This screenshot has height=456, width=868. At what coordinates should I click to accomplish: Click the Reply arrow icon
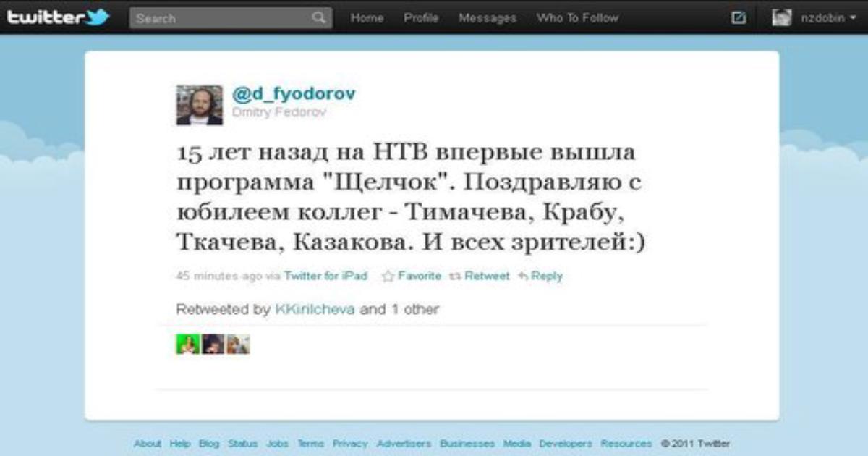[x=523, y=276]
